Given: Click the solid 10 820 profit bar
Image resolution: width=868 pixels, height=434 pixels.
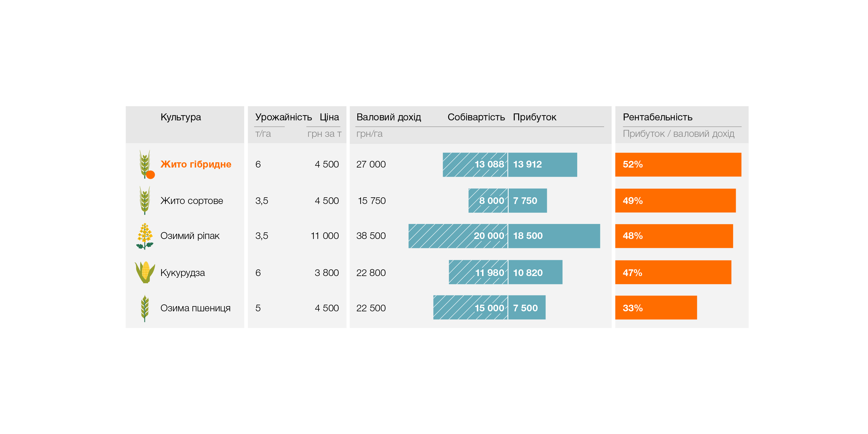Looking at the screenshot, I should [535, 272].
